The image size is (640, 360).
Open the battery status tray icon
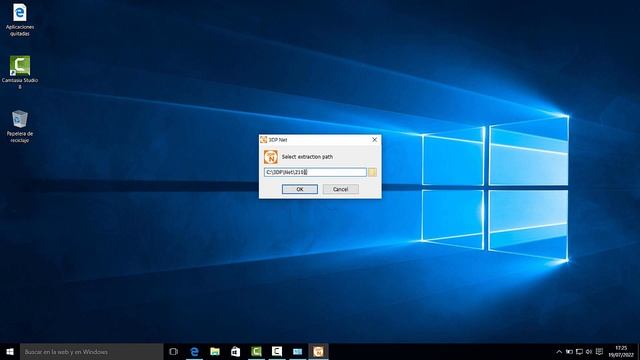(x=569, y=351)
